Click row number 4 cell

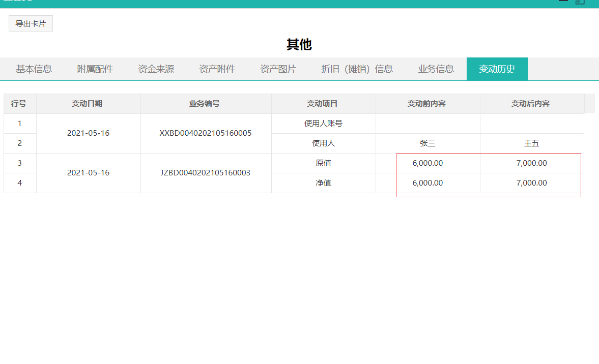click(20, 183)
